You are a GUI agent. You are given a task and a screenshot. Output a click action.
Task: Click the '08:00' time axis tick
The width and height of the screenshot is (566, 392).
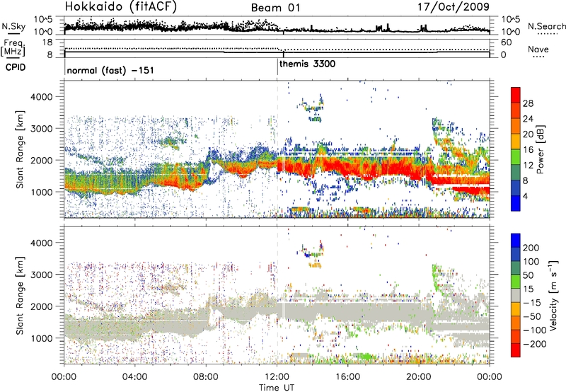pyautogui.click(x=206, y=377)
